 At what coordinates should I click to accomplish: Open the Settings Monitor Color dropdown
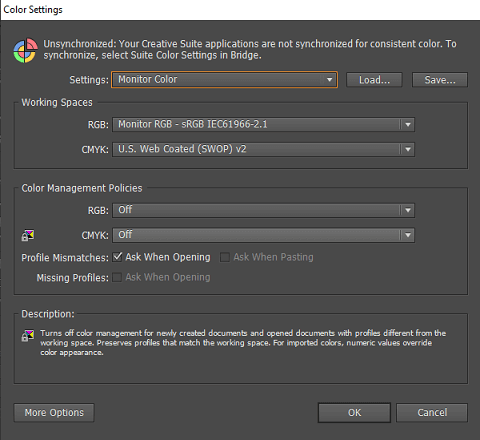[x=224, y=80]
